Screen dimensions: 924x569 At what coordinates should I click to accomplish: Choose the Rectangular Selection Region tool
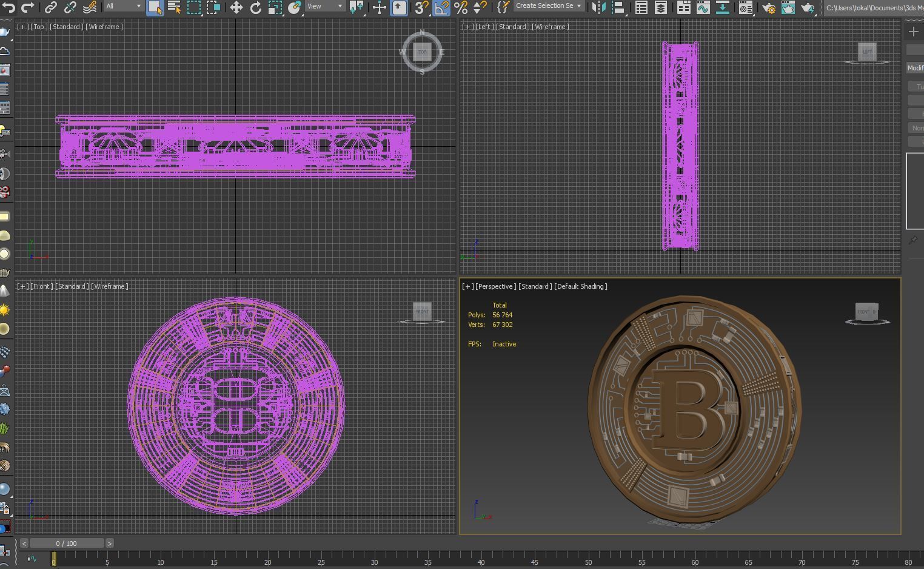pyautogui.click(x=194, y=7)
